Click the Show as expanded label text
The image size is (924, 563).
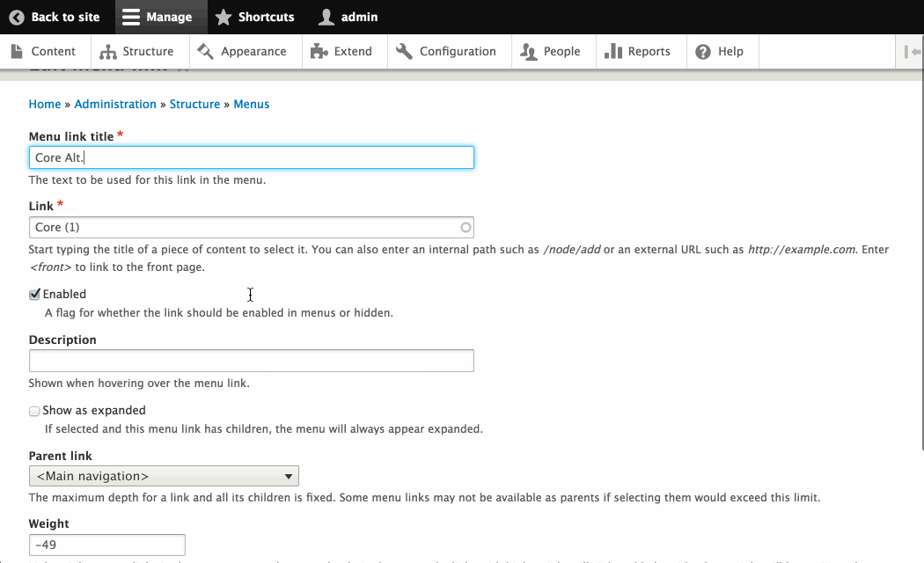tap(94, 411)
